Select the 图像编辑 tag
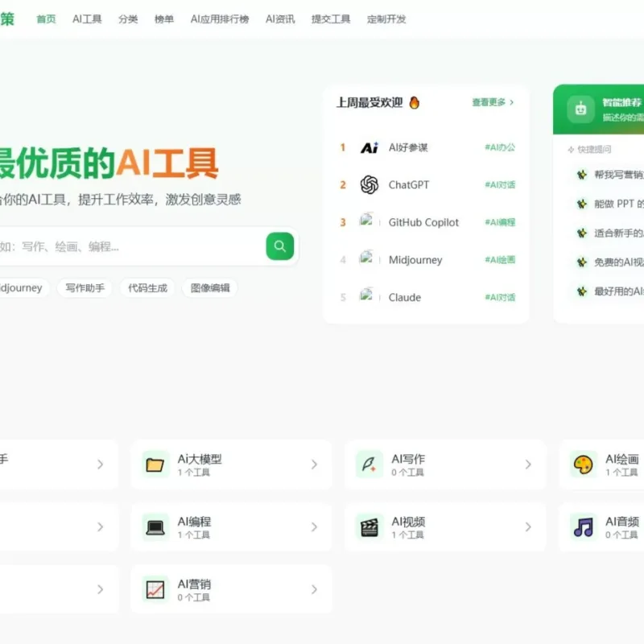This screenshot has width=644, height=644. point(210,288)
